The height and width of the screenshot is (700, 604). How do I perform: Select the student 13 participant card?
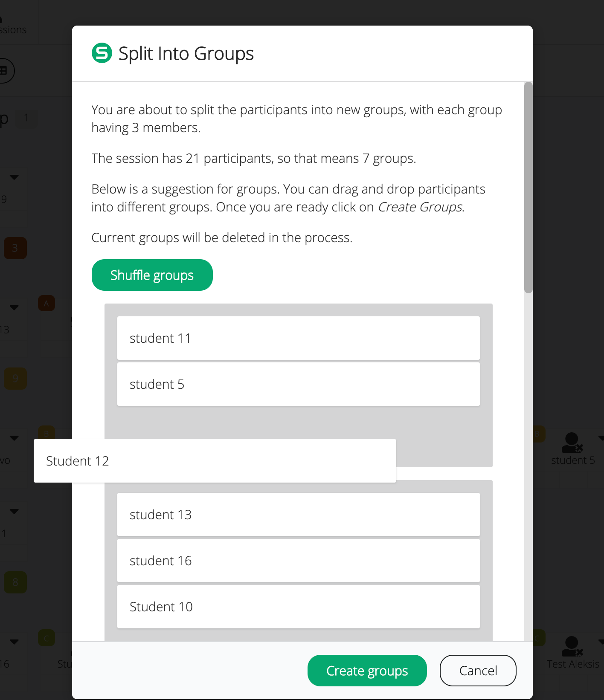coord(299,515)
